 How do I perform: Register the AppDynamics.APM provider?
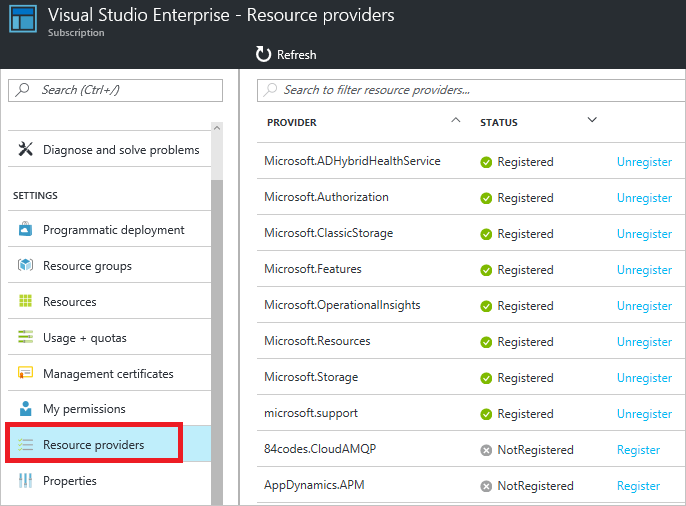click(638, 486)
